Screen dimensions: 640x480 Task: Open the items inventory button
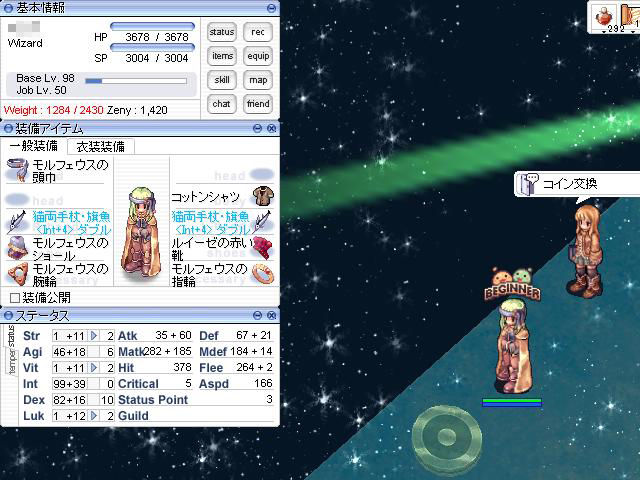[222, 56]
